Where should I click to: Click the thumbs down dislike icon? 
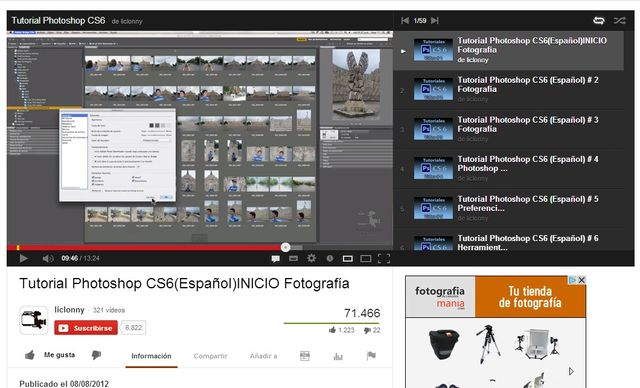point(96,355)
